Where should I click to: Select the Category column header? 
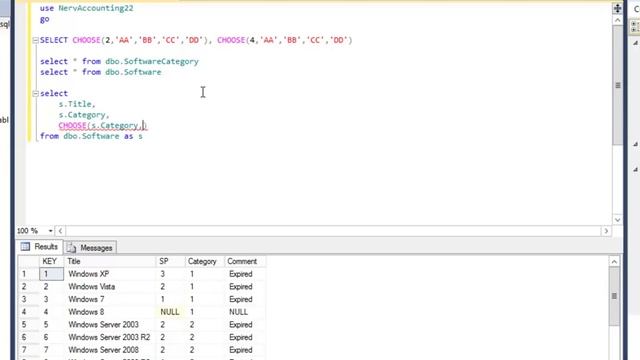coord(205,261)
